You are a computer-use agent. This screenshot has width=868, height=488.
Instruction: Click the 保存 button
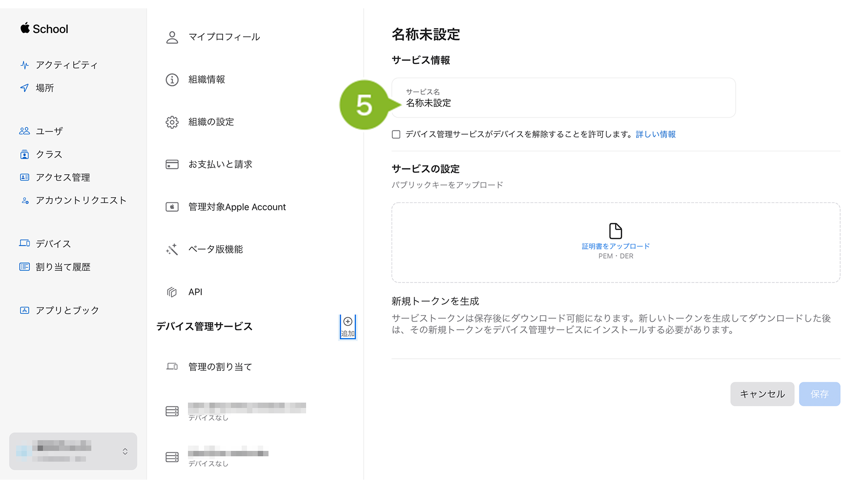tap(819, 394)
